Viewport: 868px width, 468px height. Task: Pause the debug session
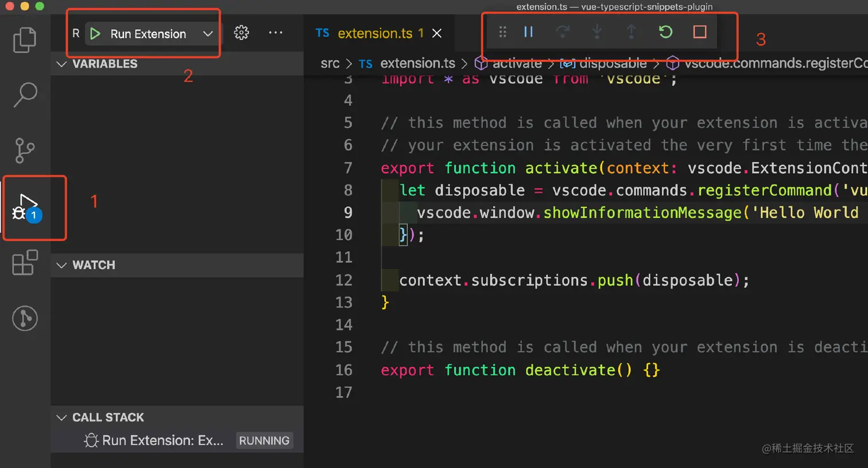point(529,32)
